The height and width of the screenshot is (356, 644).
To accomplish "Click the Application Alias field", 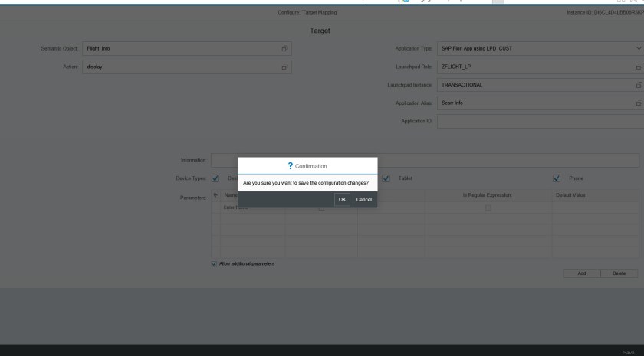I will pos(540,103).
